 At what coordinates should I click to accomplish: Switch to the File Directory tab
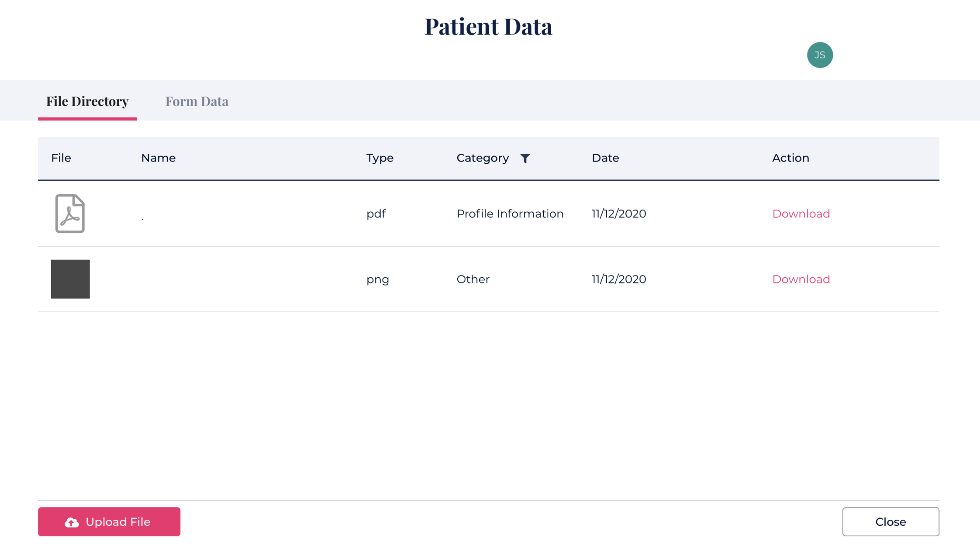[x=87, y=101]
